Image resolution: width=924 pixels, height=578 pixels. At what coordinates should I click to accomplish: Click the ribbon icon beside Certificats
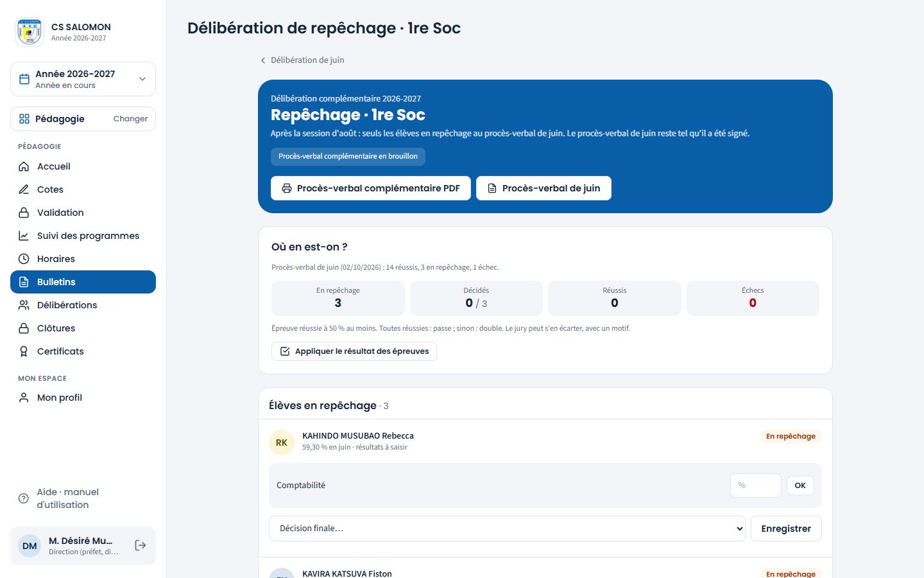pyautogui.click(x=24, y=351)
